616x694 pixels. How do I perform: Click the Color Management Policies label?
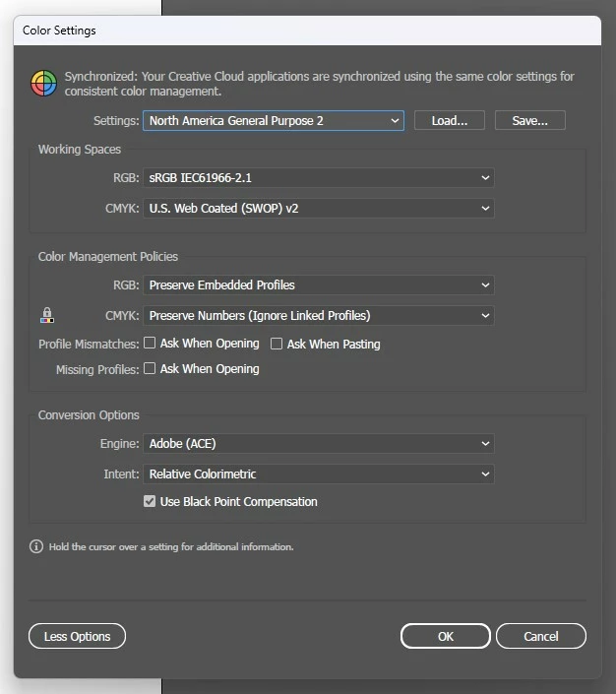point(108,256)
